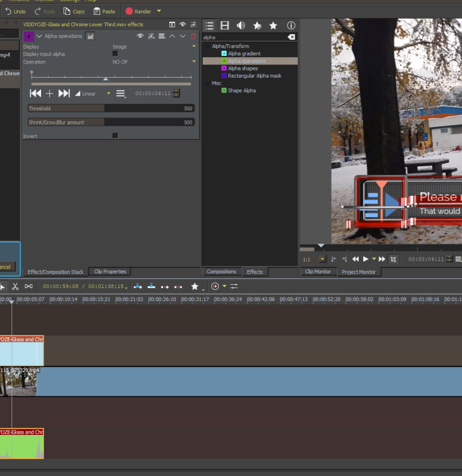Toggle monitor edit mode crop icon

pos(393,259)
